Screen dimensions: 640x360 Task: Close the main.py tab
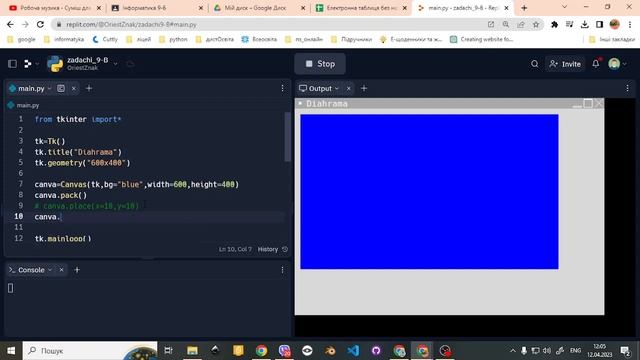tap(73, 88)
